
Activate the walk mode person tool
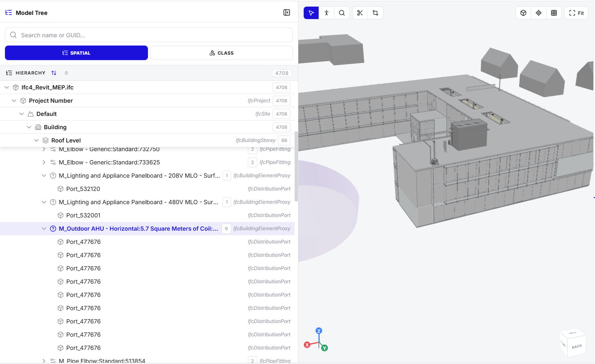tap(327, 13)
